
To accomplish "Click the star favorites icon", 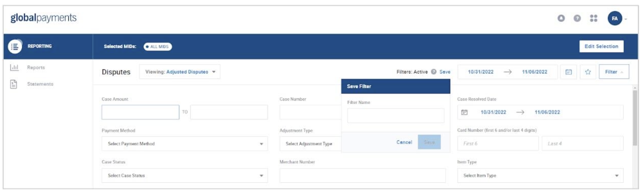I will click(588, 72).
